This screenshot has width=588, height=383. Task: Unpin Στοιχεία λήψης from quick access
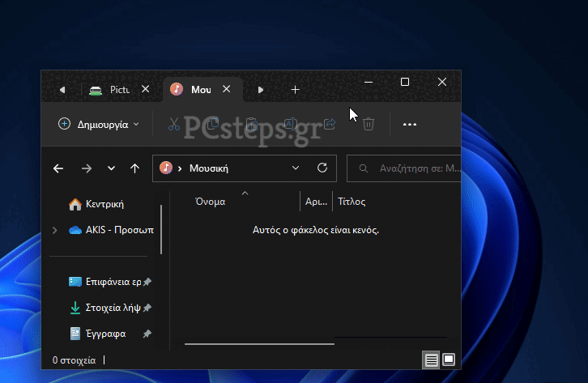[x=147, y=308]
